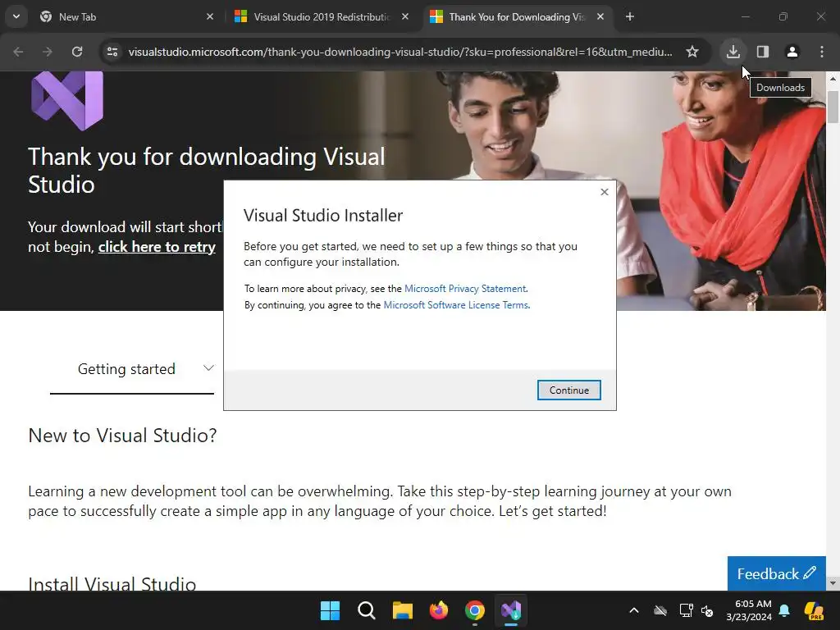
Task: Switch to the New Tab tab
Action: coord(127,17)
